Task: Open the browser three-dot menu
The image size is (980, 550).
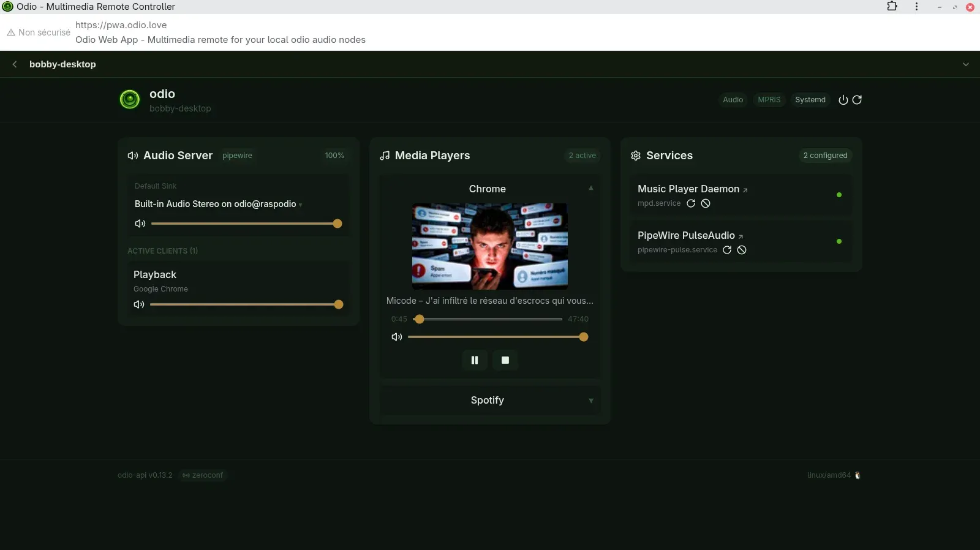Action: [916, 7]
